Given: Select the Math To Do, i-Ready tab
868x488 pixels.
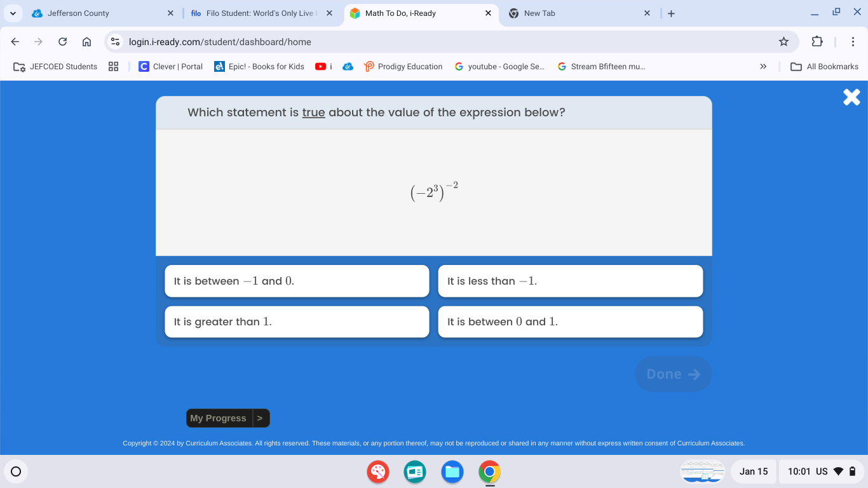Looking at the screenshot, I should (420, 13).
